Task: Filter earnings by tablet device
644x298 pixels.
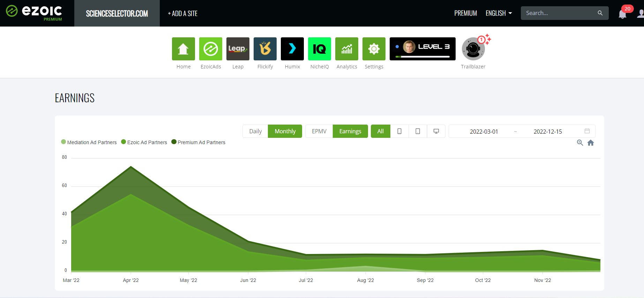Action: [418, 131]
